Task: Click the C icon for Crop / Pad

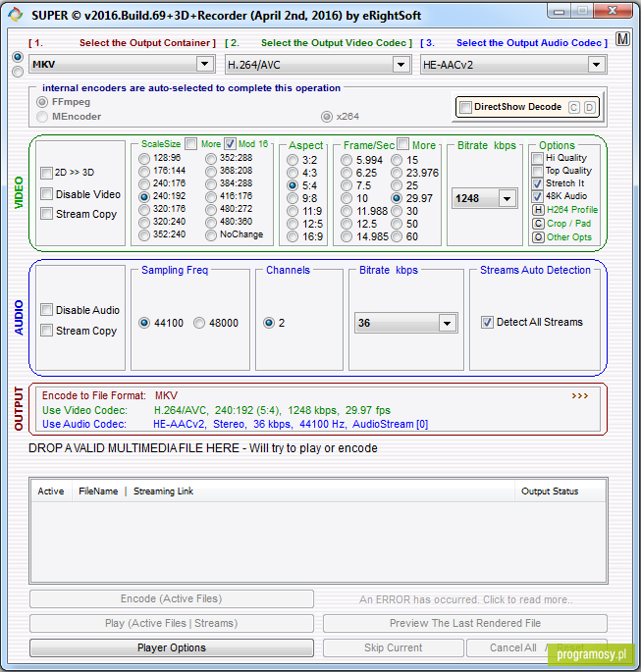Action: 538,224
